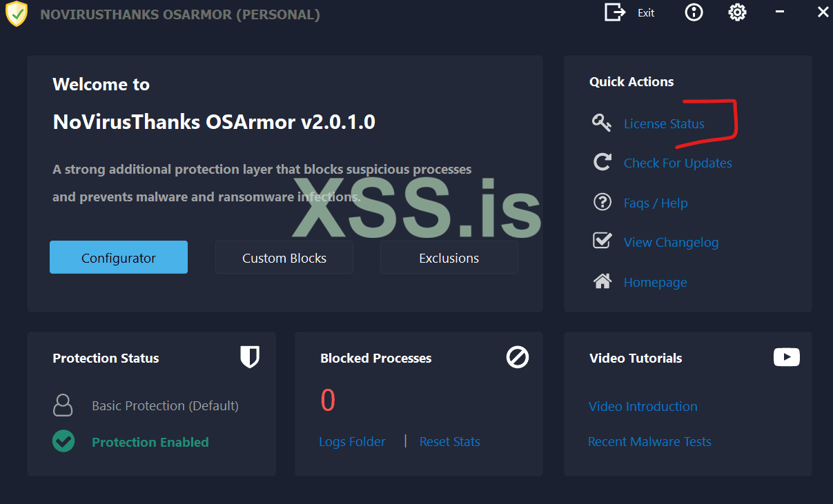The height and width of the screenshot is (504, 833).
Task: Reset Stats for blocked processes
Action: (450, 442)
